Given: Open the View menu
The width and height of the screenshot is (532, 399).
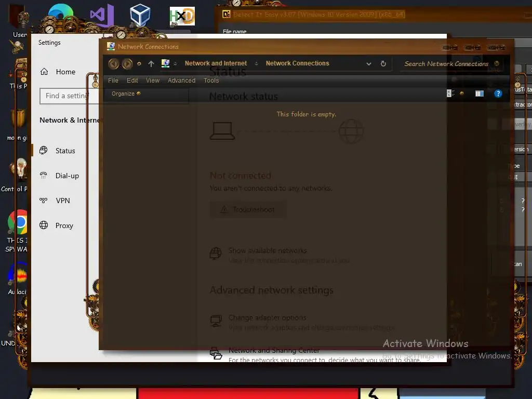Looking at the screenshot, I should coord(153,81).
